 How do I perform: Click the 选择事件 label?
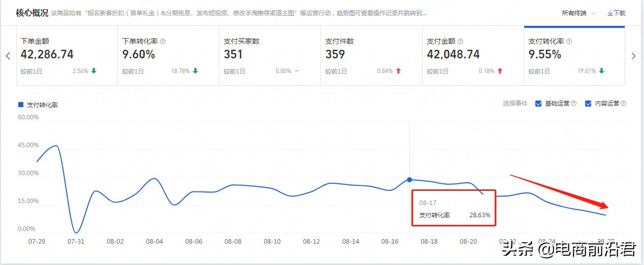click(515, 104)
